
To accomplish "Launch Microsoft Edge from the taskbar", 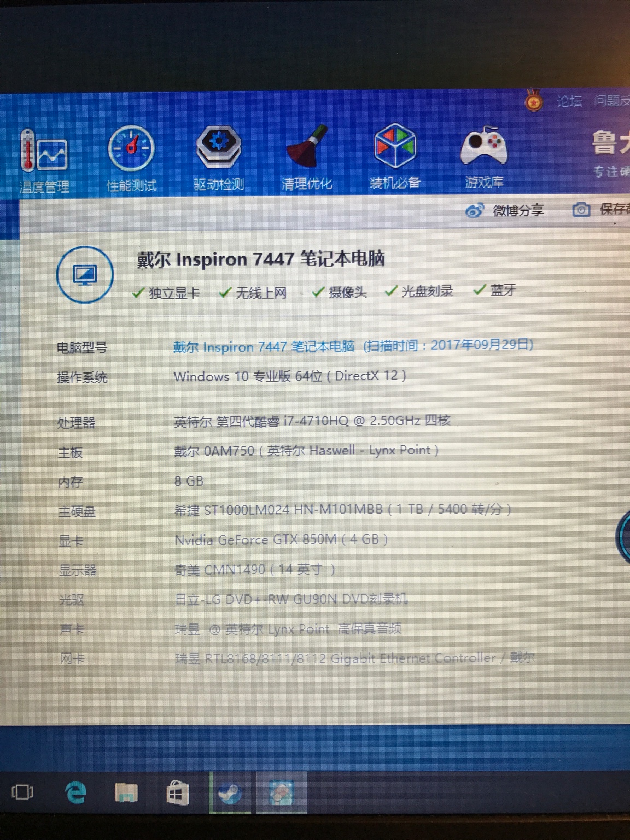I will click(x=75, y=792).
